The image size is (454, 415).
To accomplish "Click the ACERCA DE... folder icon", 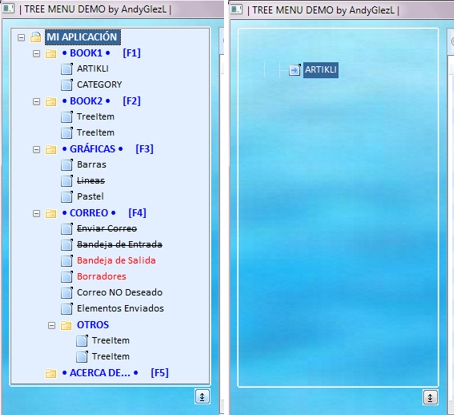I will (x=51, y=373).
